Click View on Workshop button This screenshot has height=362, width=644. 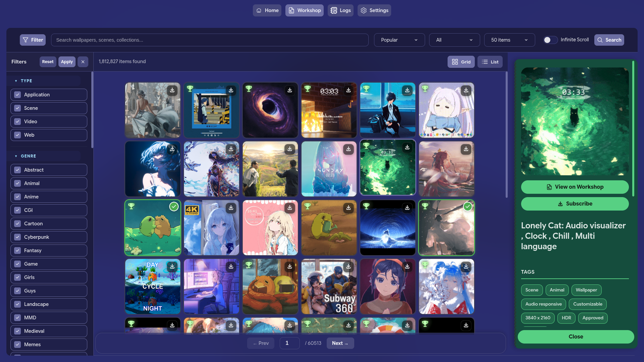[x=575, y=187]
